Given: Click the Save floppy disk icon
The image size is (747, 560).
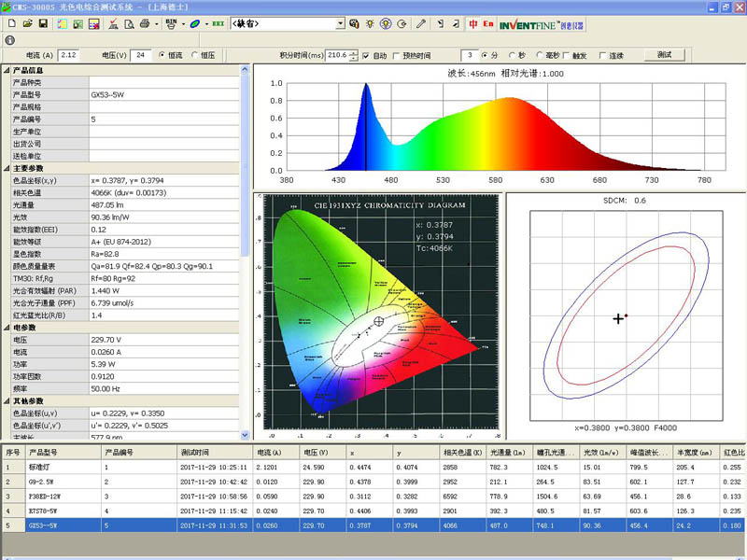Looking at the screenshot, I should [x=44, y=23].
